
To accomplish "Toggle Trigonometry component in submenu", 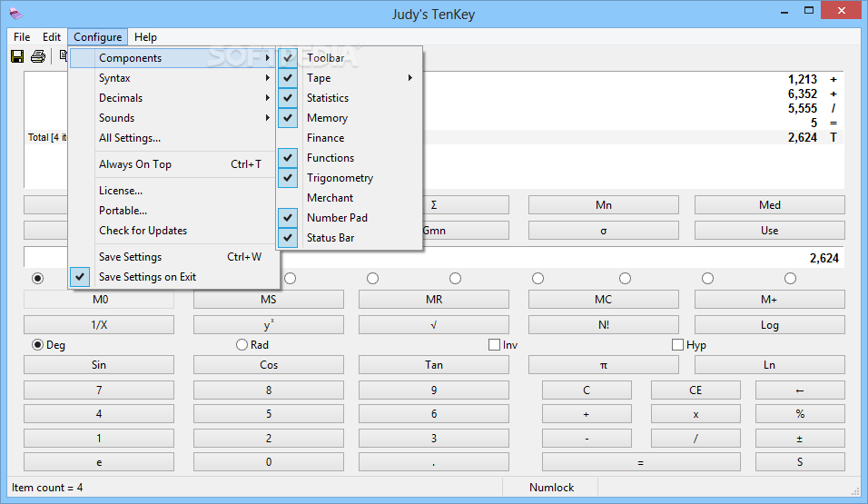I will (350, 178).
